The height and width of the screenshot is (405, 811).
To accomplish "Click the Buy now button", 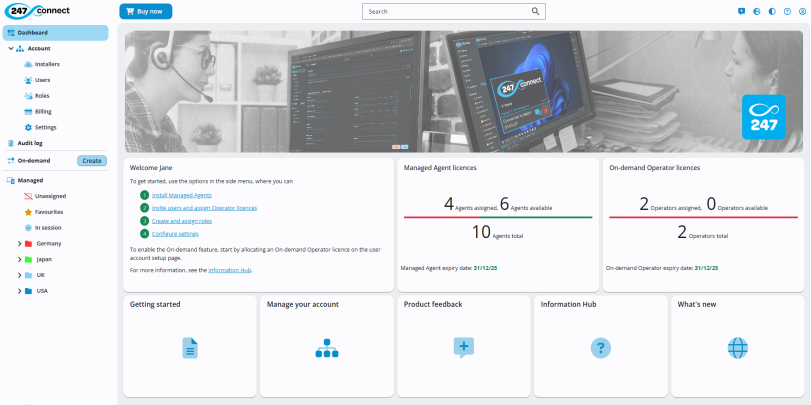I will (145, 11).
